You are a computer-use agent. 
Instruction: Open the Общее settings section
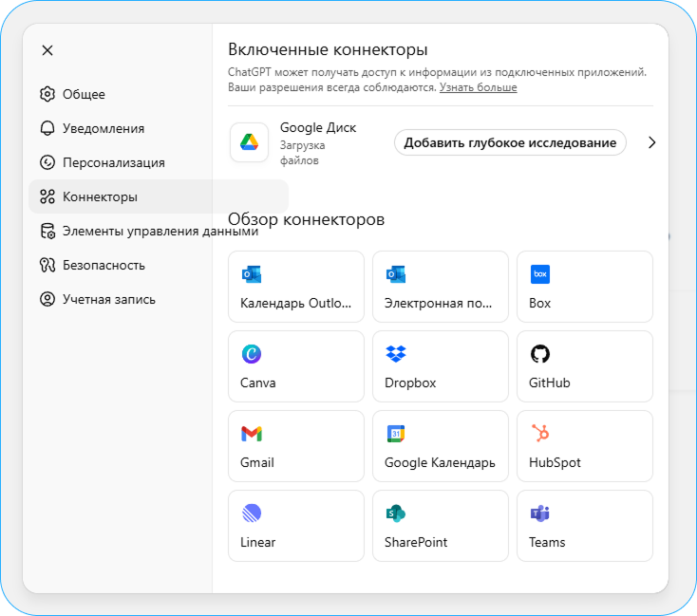(84, 94)
